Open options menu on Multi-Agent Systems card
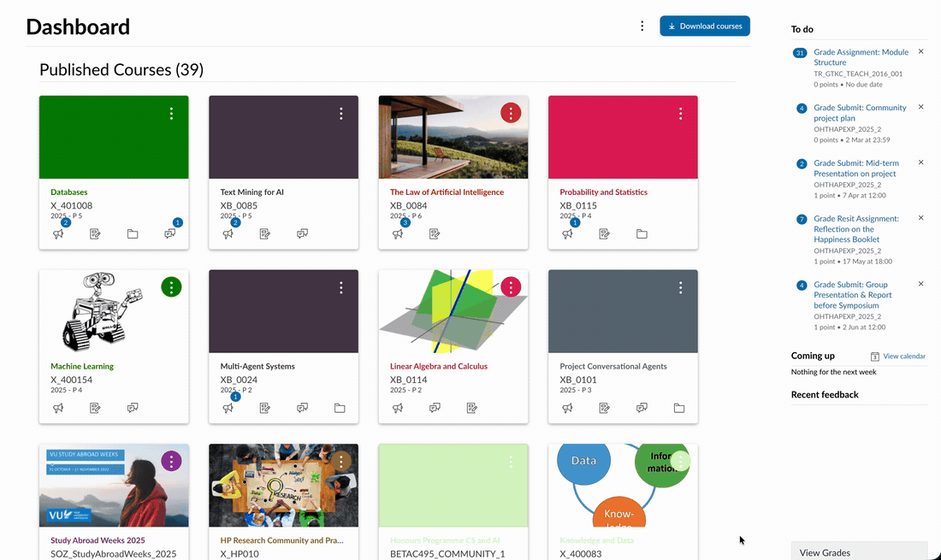The image size is (941, 560). tap(340, 288)
